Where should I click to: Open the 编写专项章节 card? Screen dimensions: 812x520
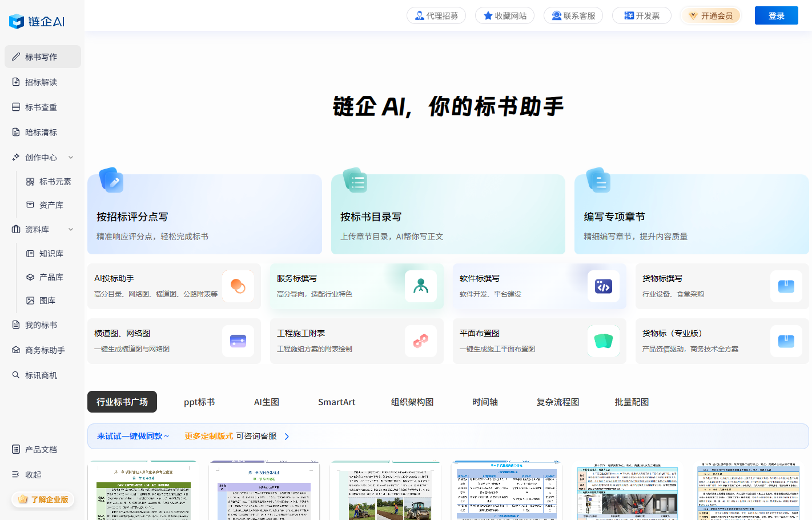coord(692,214)
